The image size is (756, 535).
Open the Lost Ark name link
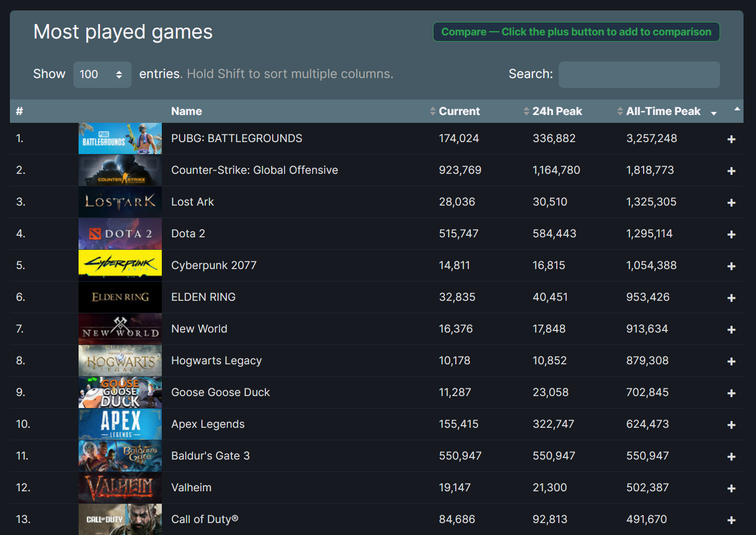point(193,202)
